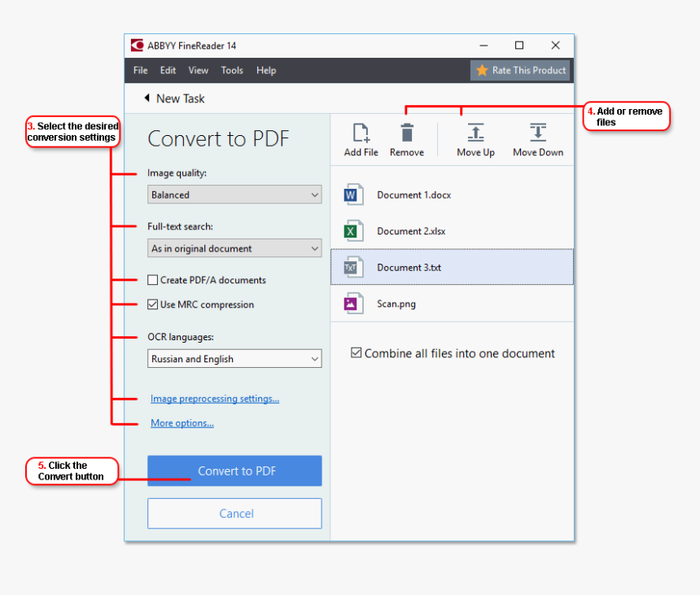Click the Move Down icon
The image size is (700, 595).
538,133
